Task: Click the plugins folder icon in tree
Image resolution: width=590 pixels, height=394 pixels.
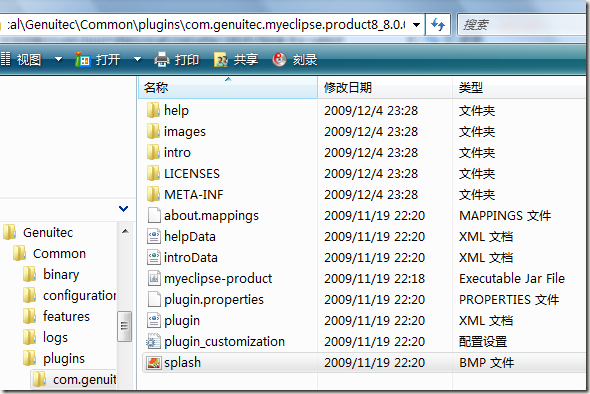Action: tap(30, 358)
